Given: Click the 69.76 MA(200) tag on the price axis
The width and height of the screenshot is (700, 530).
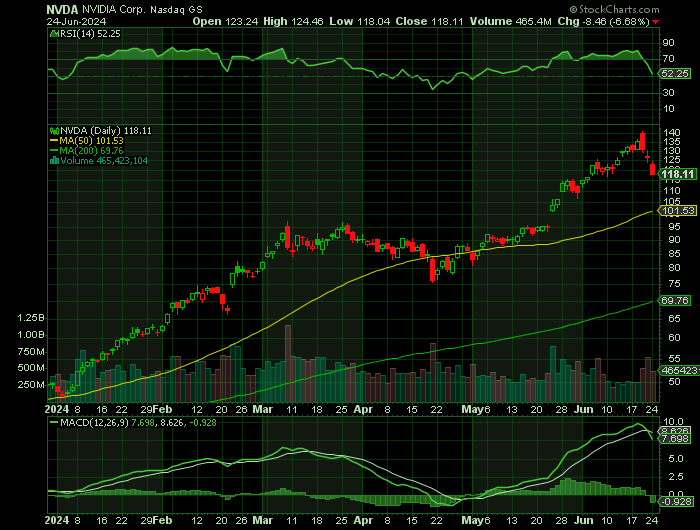Looking at the screenshot, I should 675,300.
